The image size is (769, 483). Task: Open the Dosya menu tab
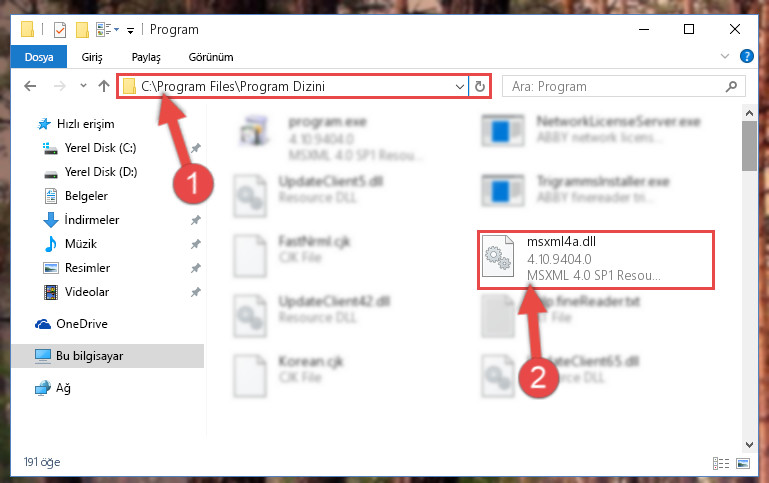click(39, 57)
